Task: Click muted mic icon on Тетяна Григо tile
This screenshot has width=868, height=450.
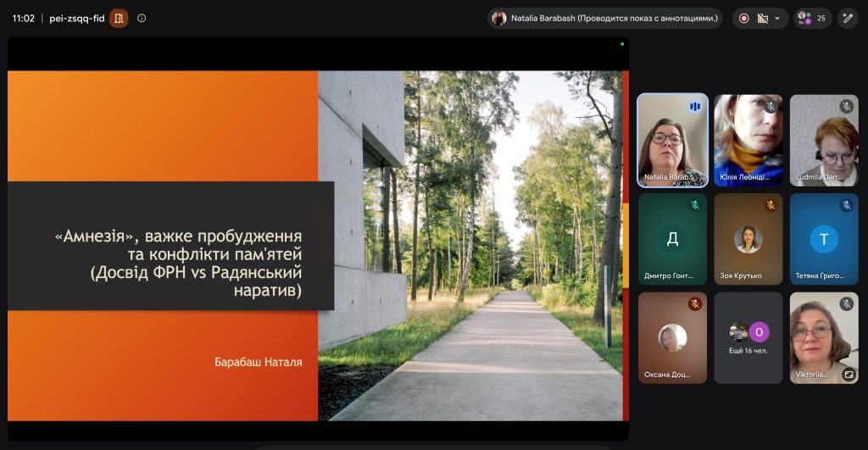Action: pyautogui.click(x=846, y=205)
